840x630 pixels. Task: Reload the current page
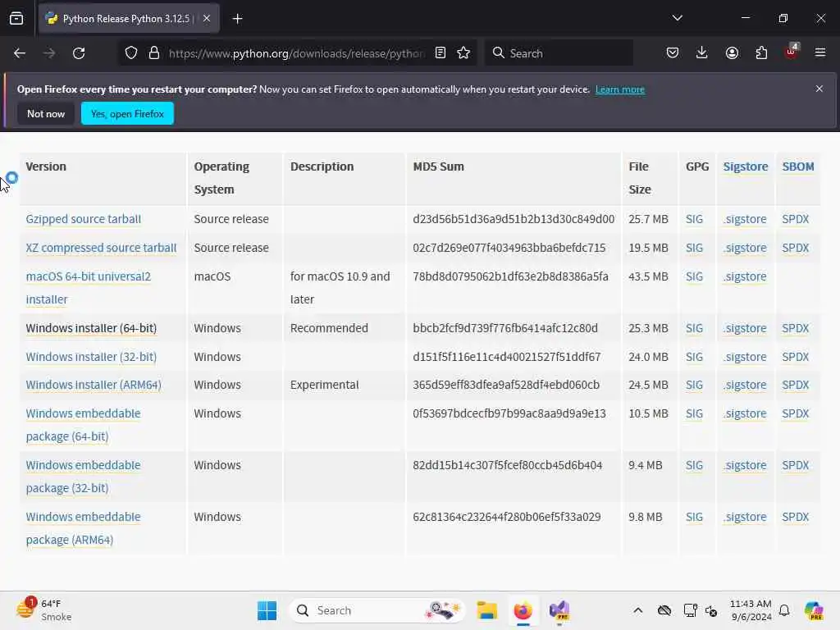click(79, 53)
